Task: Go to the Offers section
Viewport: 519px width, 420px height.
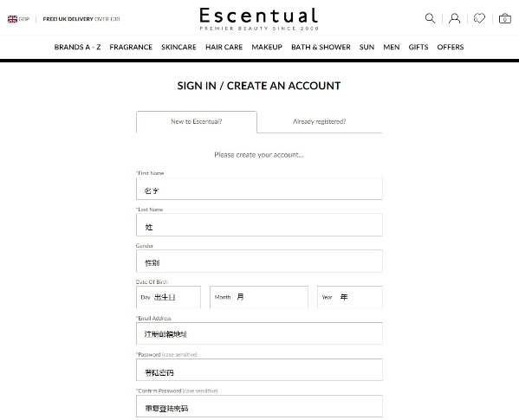Action: (451, 47)
